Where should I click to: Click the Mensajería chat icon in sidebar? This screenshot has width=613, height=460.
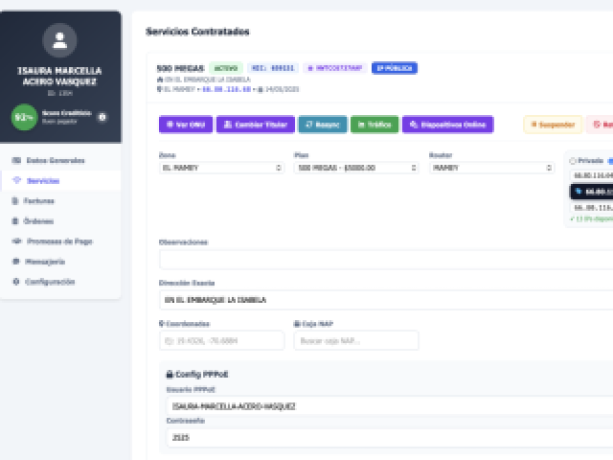16,261
